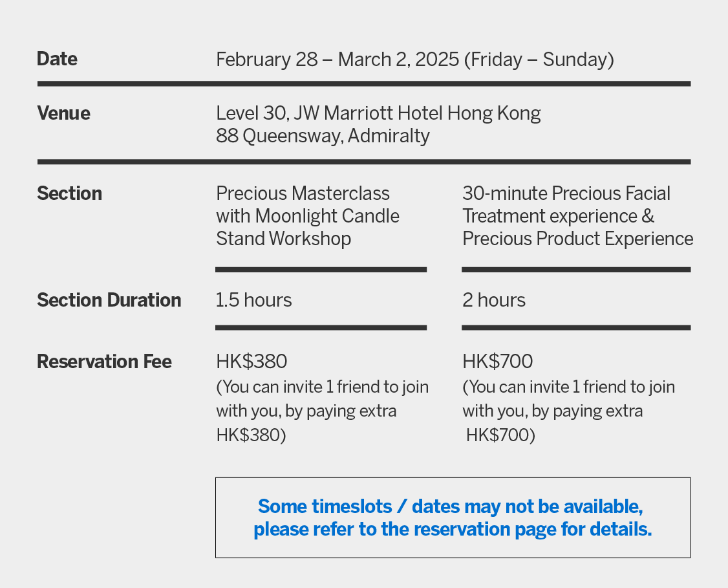Select the February 28 – March 2, 2025 date text

pos(414,60)
